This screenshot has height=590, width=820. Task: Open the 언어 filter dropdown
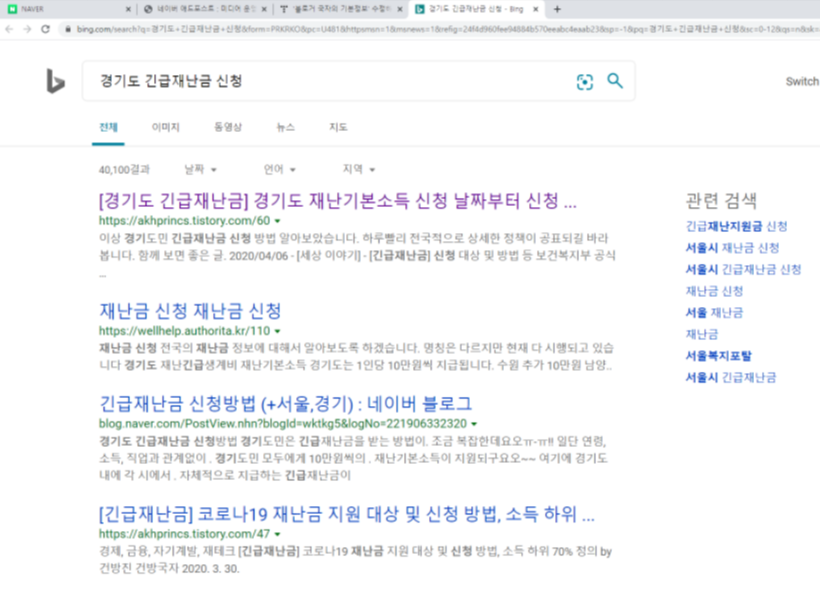pyautogui.click(x=280, y=169)
